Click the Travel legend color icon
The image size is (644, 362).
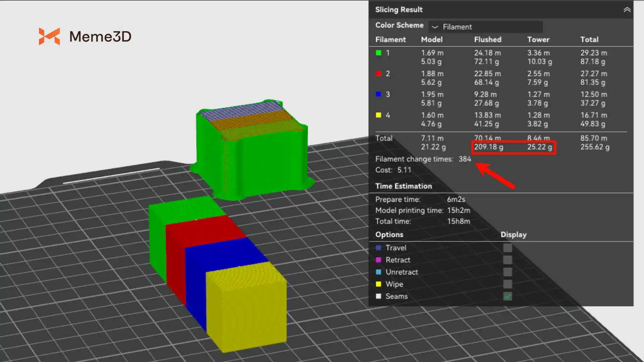point(379,248)
